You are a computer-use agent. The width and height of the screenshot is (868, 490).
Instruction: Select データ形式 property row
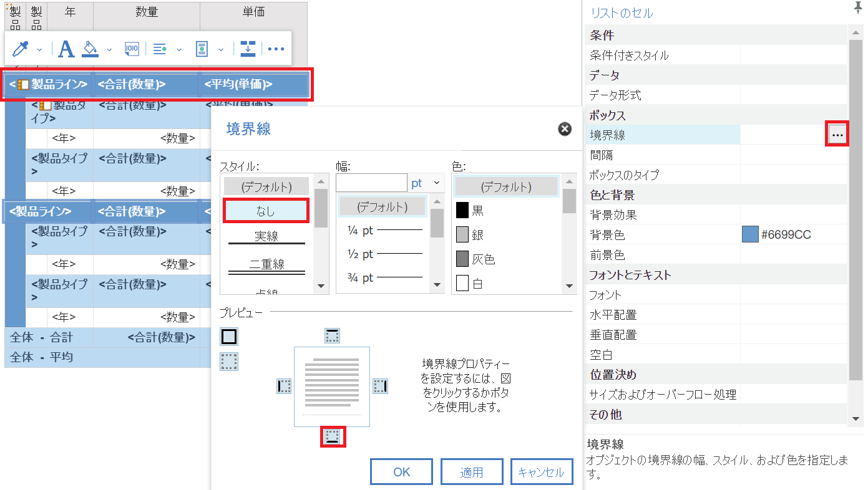pyautogui.click(x=716, y=95)
